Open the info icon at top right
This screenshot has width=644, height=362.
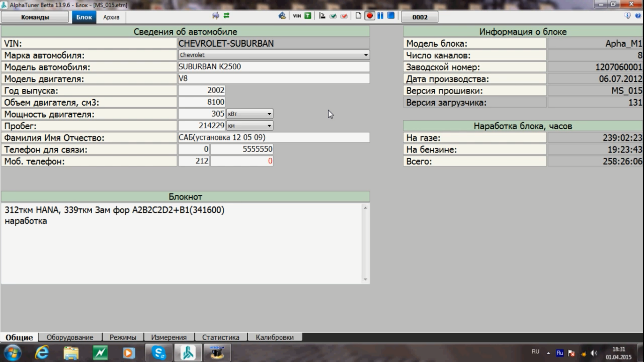[627, 16]
